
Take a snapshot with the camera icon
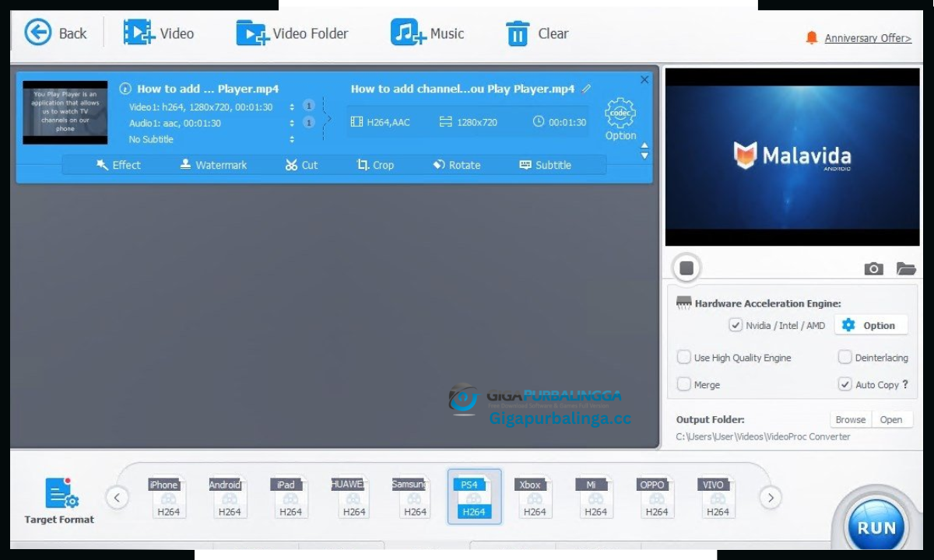pos(873,269)
